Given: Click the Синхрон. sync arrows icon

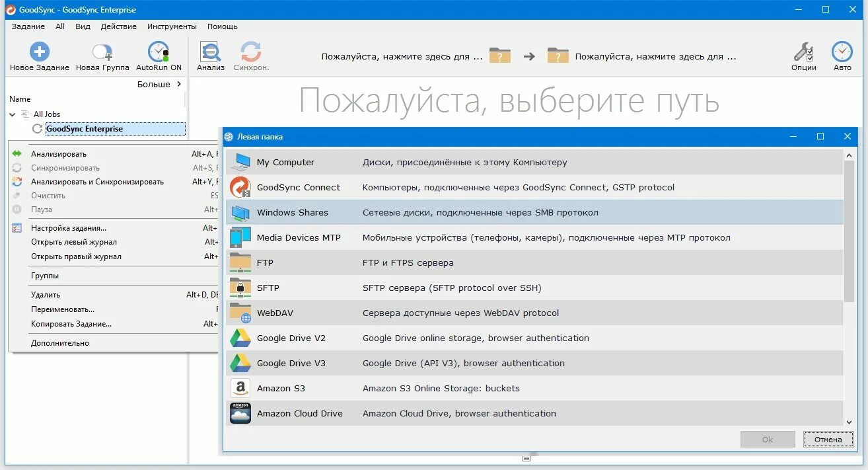Looking at the screenshot, I should pos(251,52).
